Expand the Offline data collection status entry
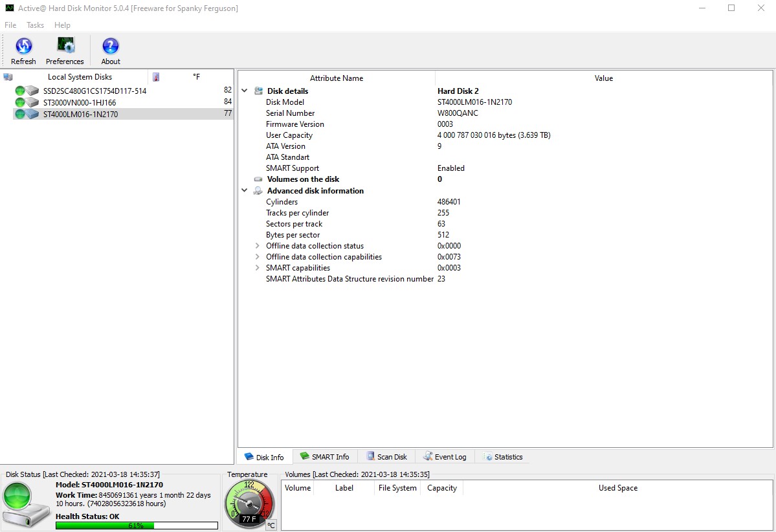 pos(258,246)
